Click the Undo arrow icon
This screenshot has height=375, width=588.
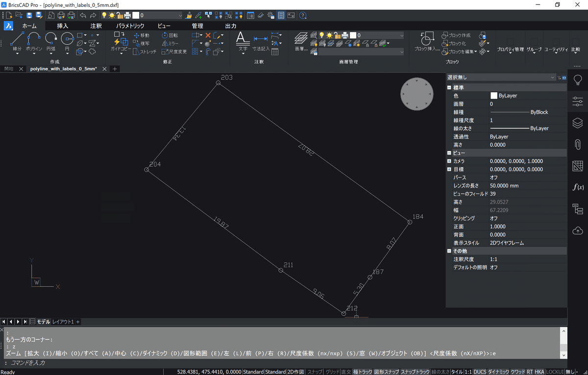(x=83, y=15)
